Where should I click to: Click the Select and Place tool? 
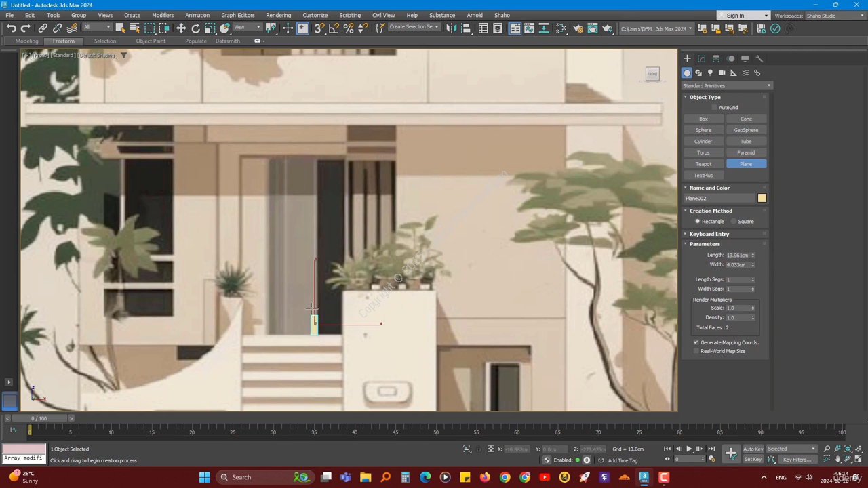pos(224,28)
